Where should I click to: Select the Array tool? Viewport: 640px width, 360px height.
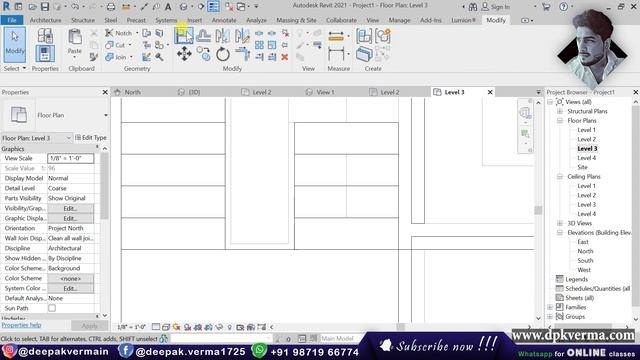(259, 45)
